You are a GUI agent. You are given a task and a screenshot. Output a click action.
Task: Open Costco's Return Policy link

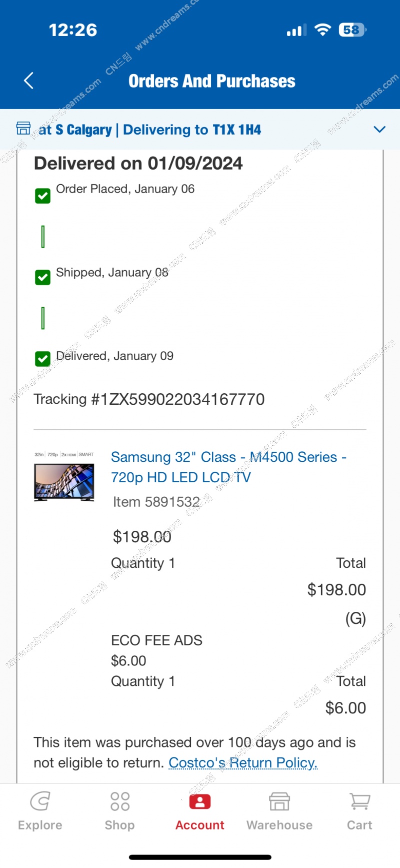click(243, 763)
